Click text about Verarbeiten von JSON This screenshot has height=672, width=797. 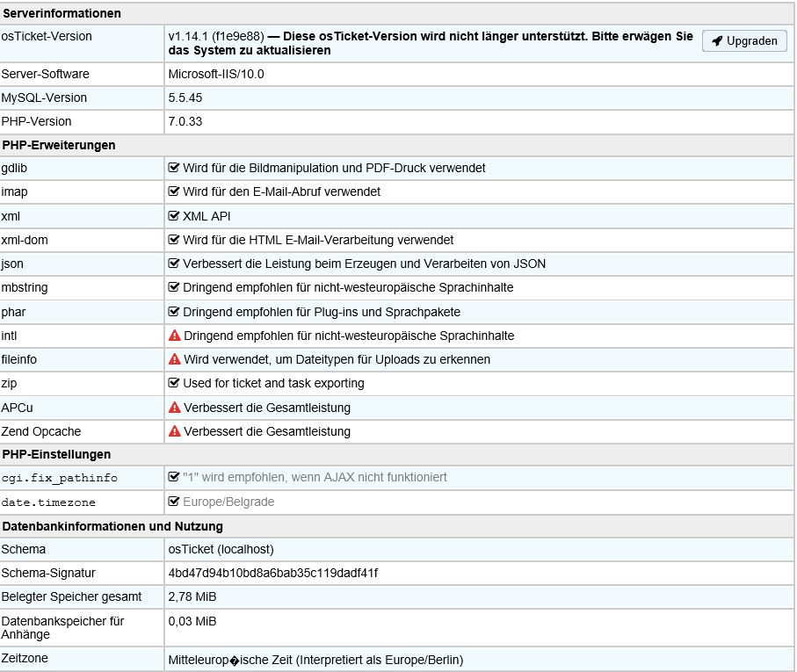point(364,264)
